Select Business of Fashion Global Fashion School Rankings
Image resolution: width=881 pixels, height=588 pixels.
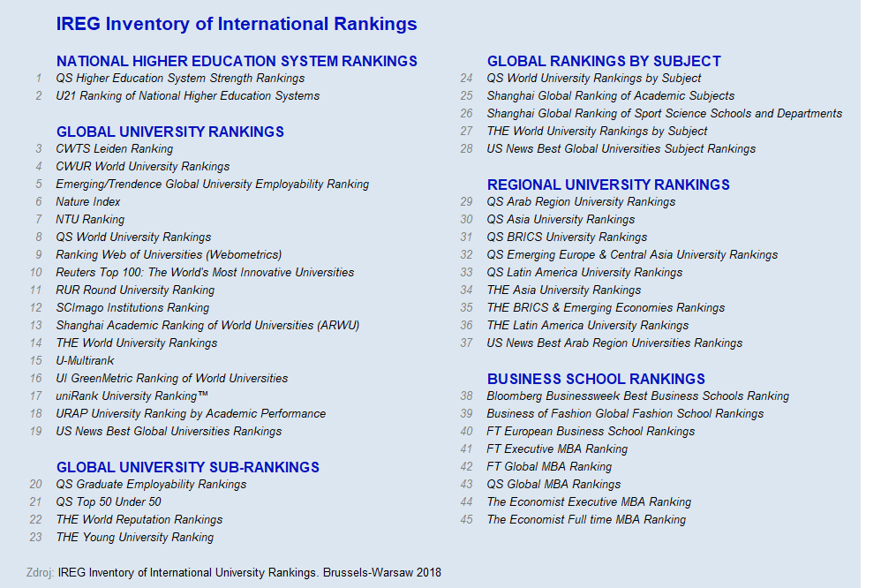625,414
